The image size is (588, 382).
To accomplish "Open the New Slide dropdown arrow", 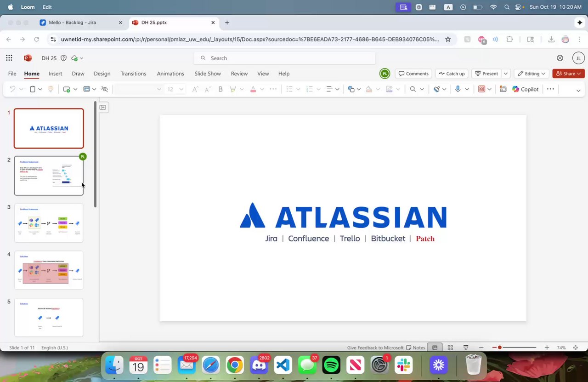I will pos(75,89).
